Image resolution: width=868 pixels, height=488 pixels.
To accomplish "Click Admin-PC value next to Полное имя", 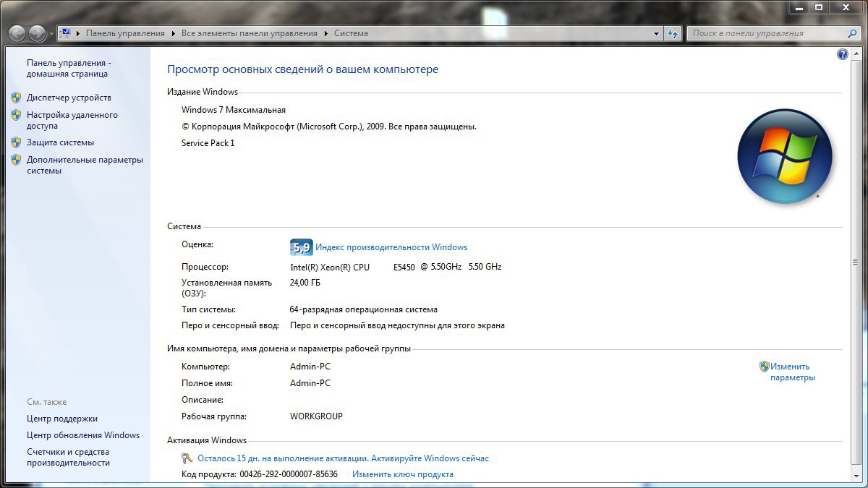I will point(310,383).
